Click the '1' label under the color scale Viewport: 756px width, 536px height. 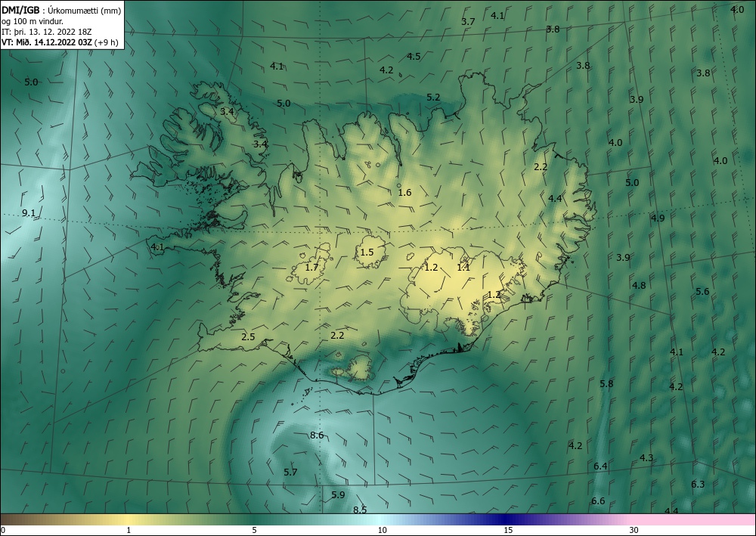tap(129, 530)
